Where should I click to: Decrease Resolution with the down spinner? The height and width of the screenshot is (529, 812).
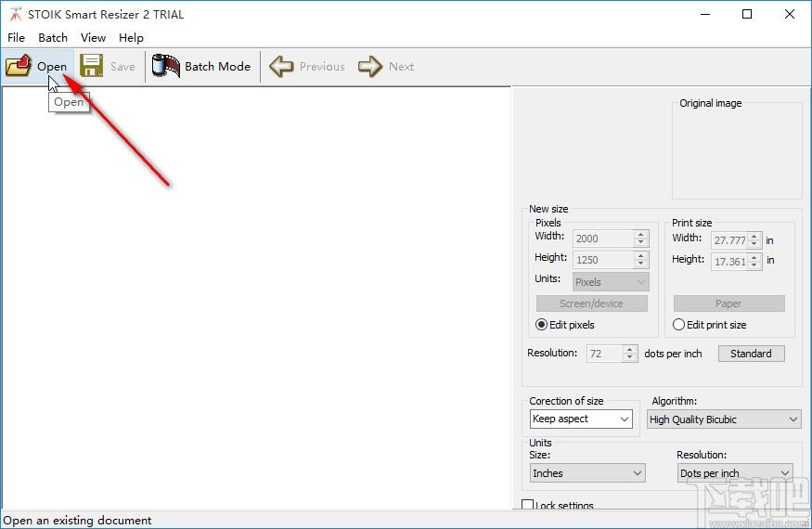point(630,357)
